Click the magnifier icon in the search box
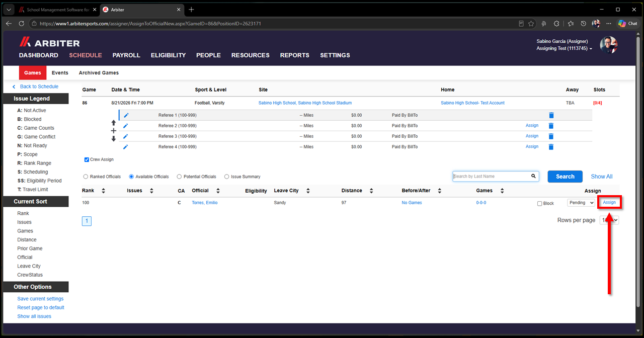Viewport: 644px width, 338px height. click(533, 177)
